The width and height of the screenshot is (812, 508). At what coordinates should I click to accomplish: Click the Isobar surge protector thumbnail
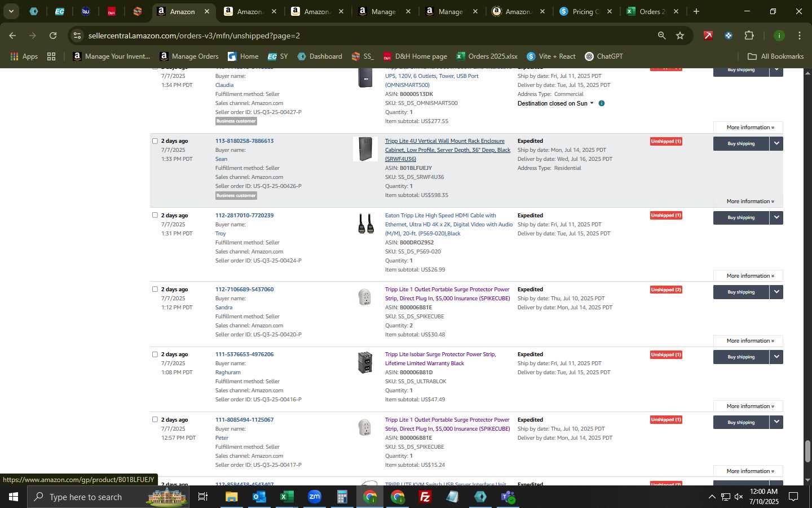click(x=365, y=362)
